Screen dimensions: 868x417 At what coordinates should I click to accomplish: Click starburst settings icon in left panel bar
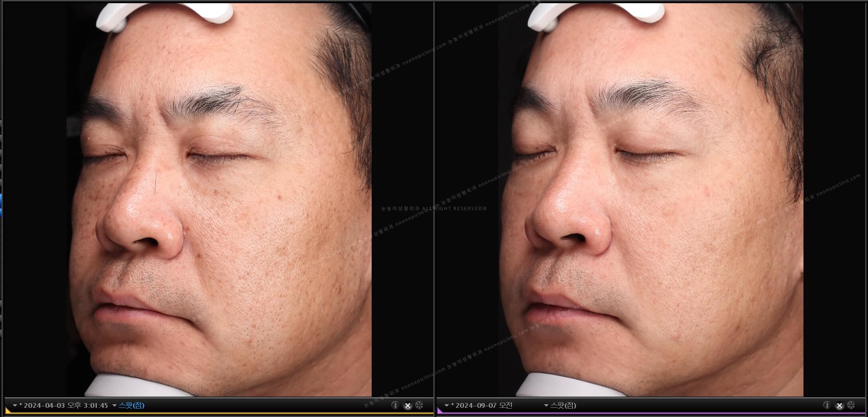coord(419,405)
